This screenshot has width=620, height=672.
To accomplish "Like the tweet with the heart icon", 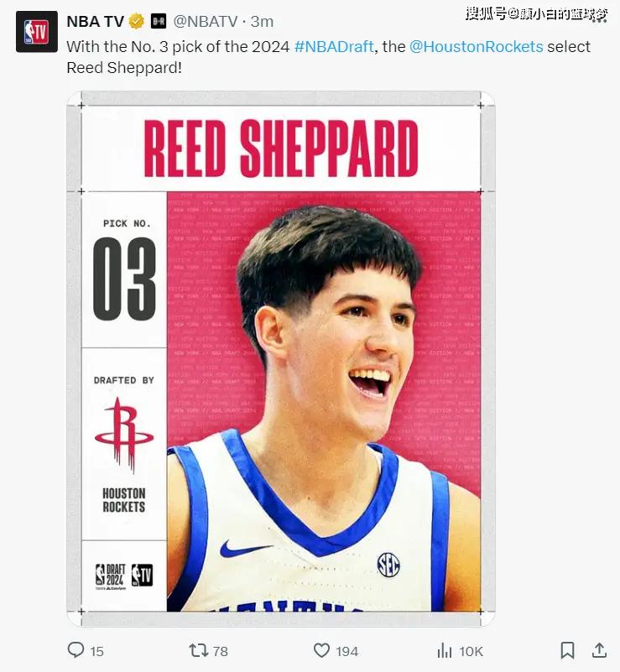I will 322,650.
